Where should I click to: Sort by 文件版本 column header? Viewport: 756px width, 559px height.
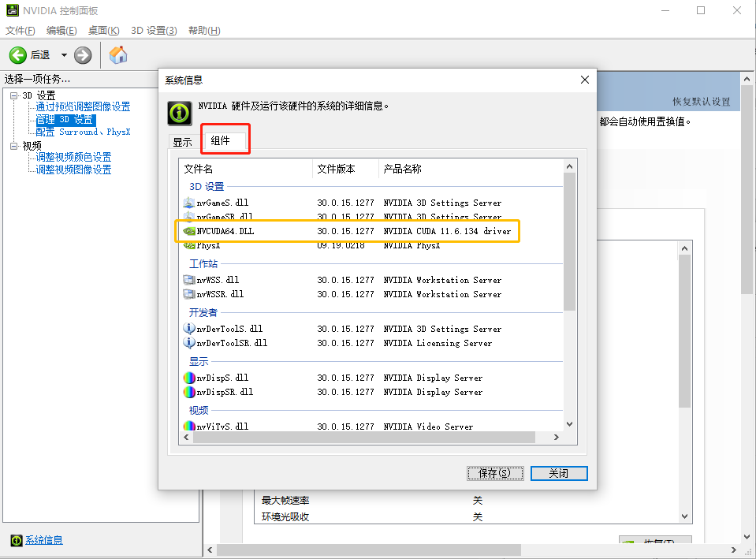pyautogui.click(x=346, y=169)
